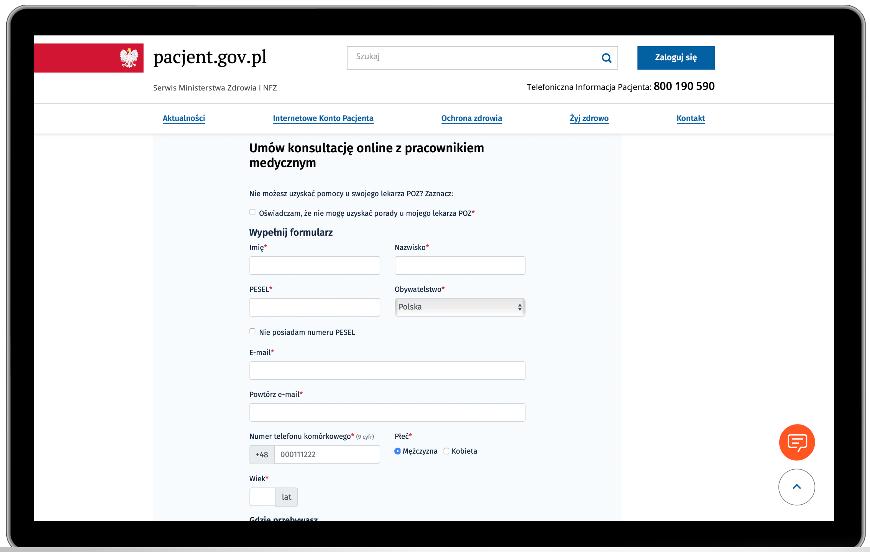Open the Aktualności menu item

tap(184, 118)
